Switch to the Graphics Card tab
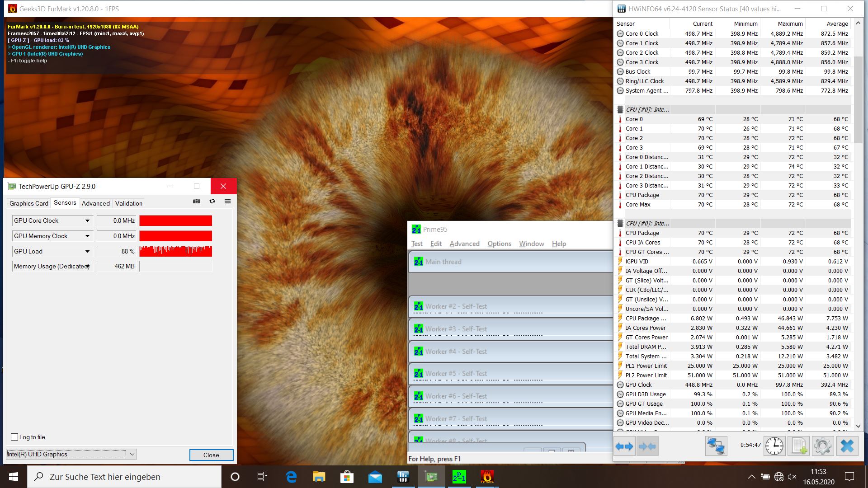 coord(29,203)
